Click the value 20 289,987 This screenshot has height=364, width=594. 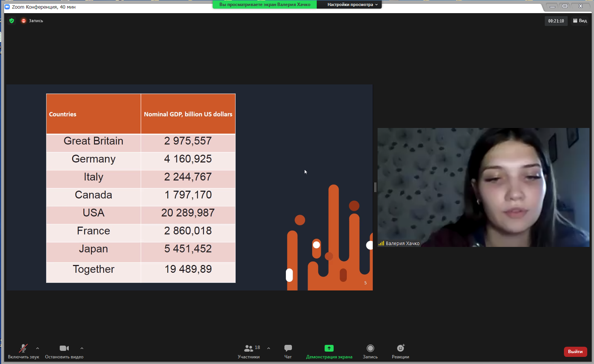click(x=188, y=213)
